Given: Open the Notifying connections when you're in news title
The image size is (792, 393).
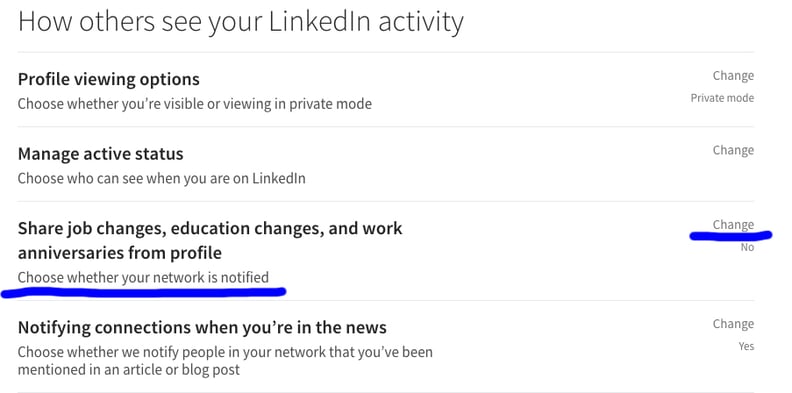Looking at the screenshot, I should click(x=202, y=327).
